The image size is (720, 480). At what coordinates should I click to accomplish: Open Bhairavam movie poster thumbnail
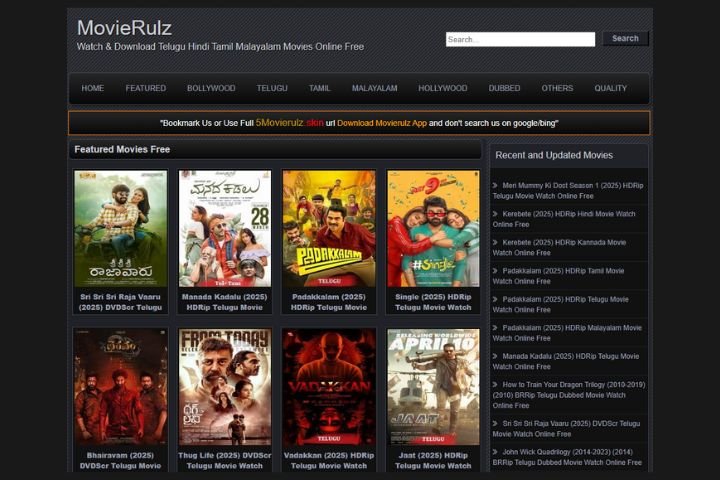click(120, 387)
